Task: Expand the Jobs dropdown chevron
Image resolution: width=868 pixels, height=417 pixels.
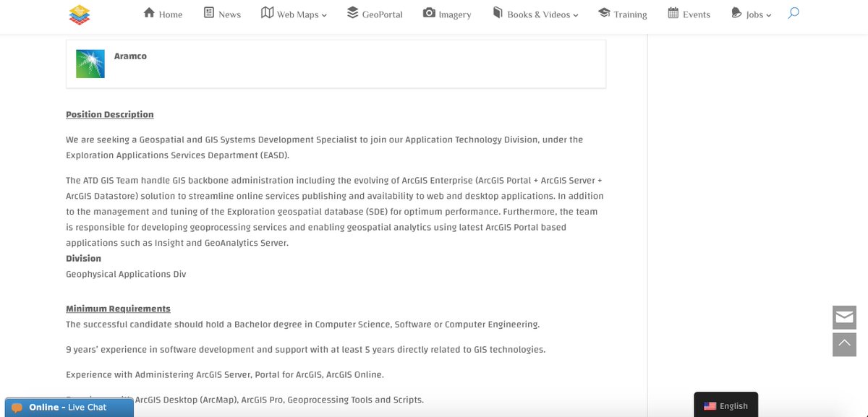Action: pyautogui.click(x=768, y=15)
